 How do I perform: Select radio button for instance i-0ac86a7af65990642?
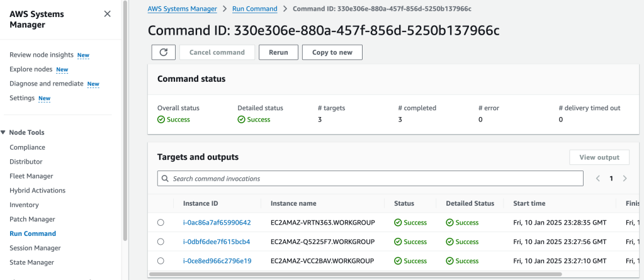(161, 223)
